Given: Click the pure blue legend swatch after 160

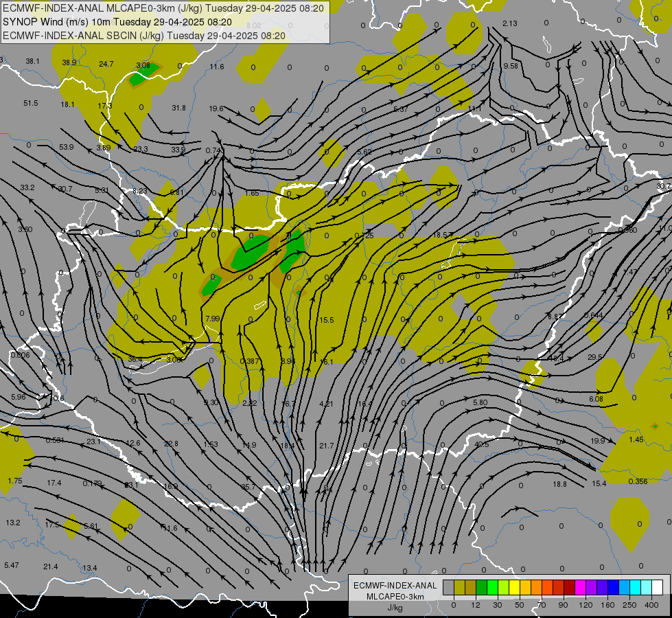Looking at the screenshot, I should pyautogui.click(x=613, y=588).
